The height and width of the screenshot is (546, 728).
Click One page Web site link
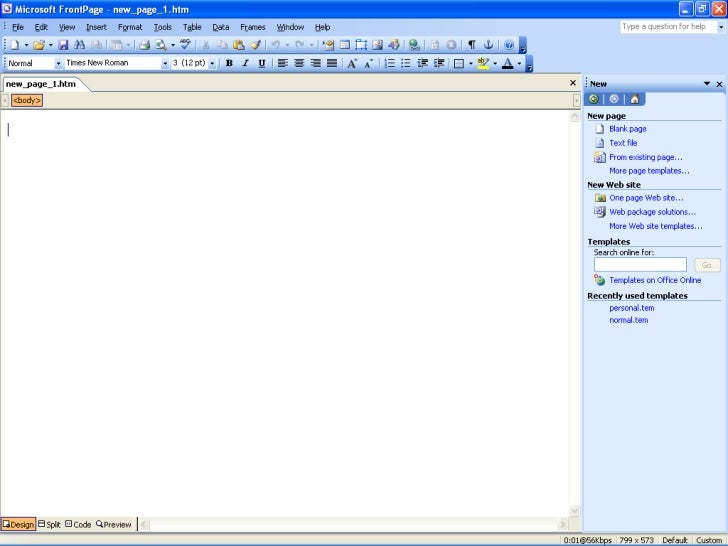[x=646, y=198]
